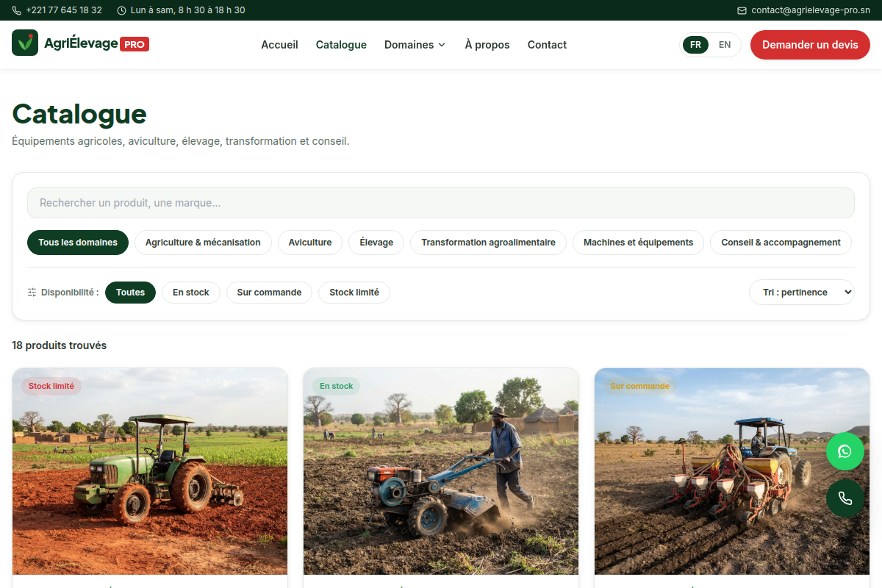Click the AgriÉlevage brand name

pos(81,43)
